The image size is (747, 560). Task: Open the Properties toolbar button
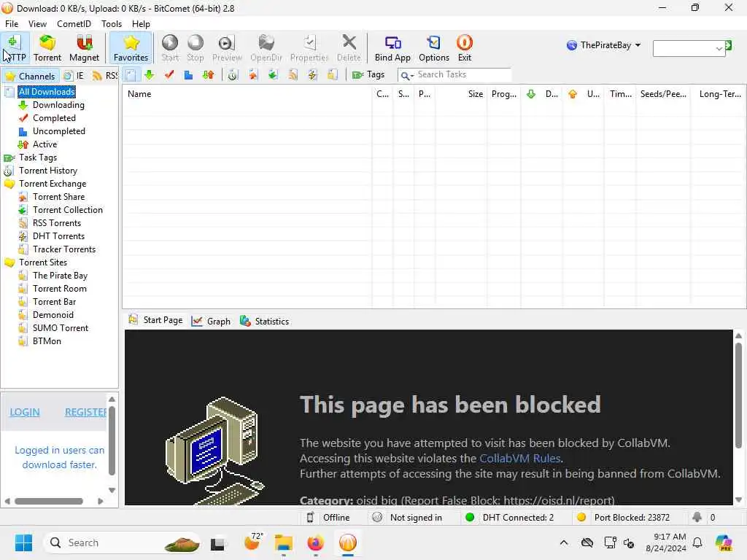click(309, 48)
